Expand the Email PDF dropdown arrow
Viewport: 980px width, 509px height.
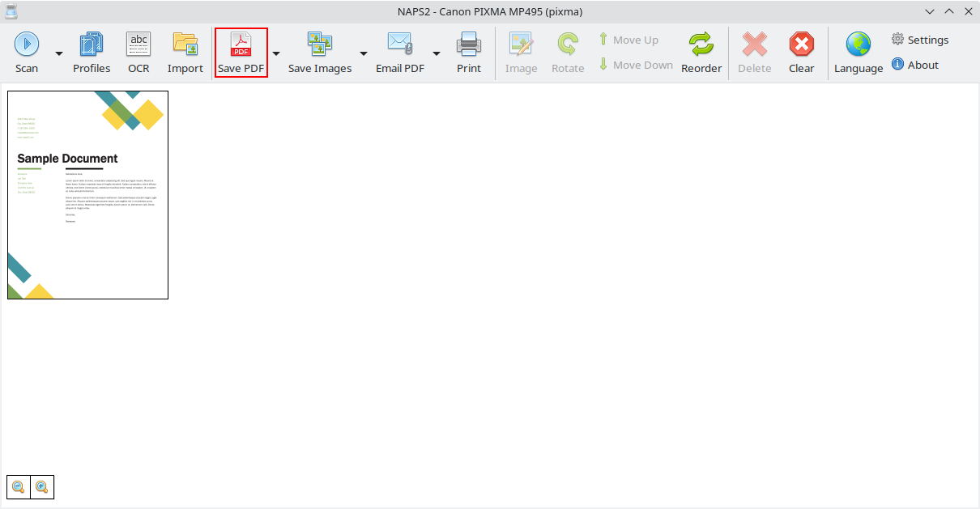(437, 54)
